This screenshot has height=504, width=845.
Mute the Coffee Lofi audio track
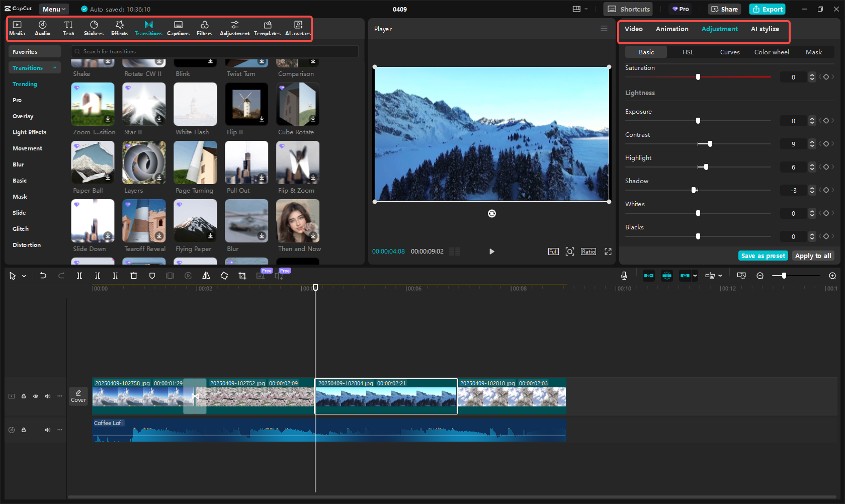click(48, 430)
